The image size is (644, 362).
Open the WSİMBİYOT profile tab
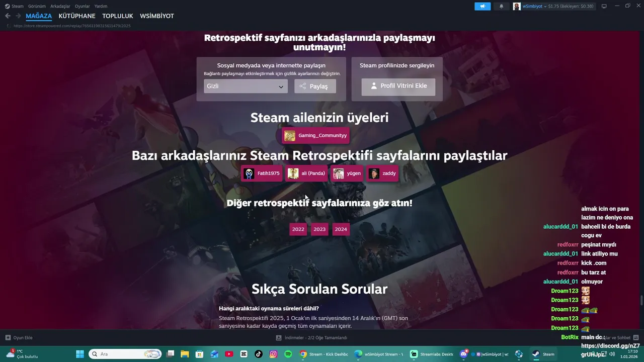click(157, 16)
